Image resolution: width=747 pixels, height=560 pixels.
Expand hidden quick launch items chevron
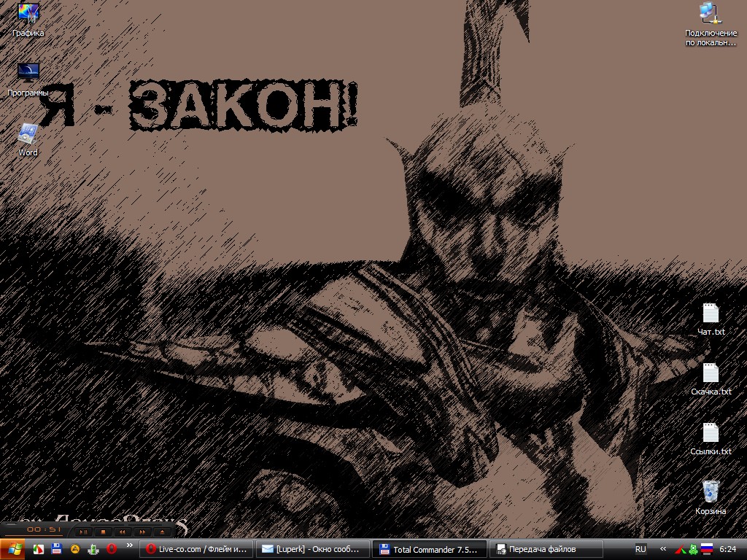pyautogui.click(x=130, y=545)
